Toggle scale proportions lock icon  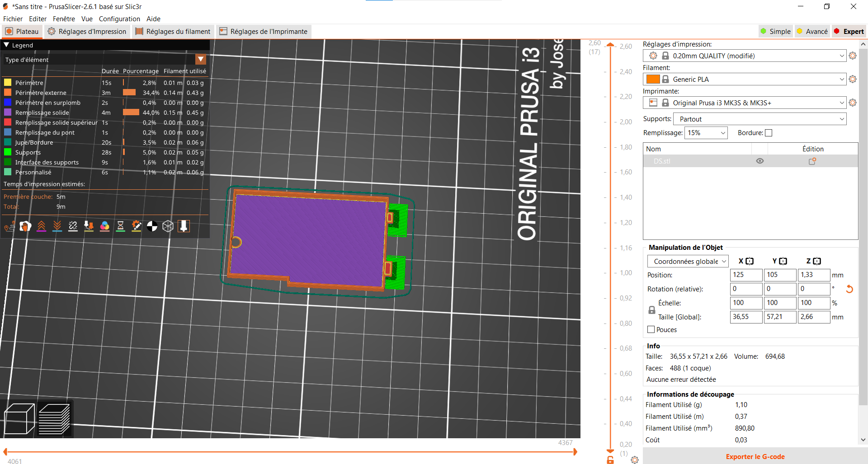(652, 310)
